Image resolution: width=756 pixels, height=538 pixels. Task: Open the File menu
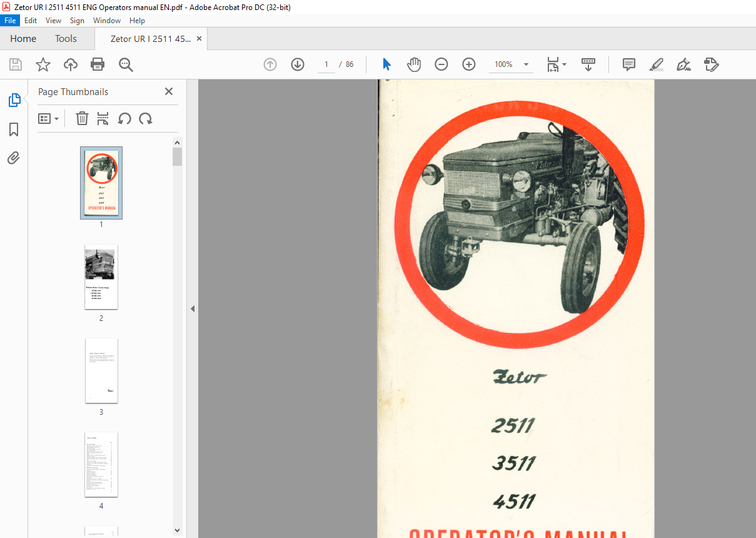[10, 21]
